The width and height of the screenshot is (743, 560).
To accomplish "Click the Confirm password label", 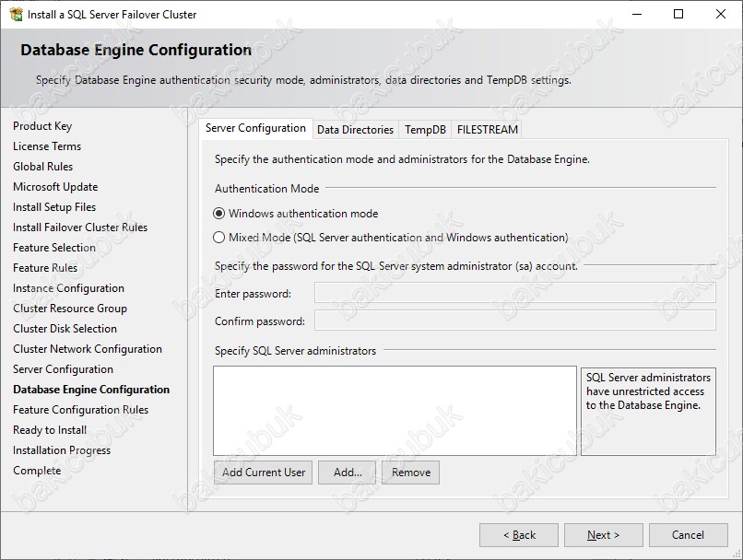I will click(260, 321).
